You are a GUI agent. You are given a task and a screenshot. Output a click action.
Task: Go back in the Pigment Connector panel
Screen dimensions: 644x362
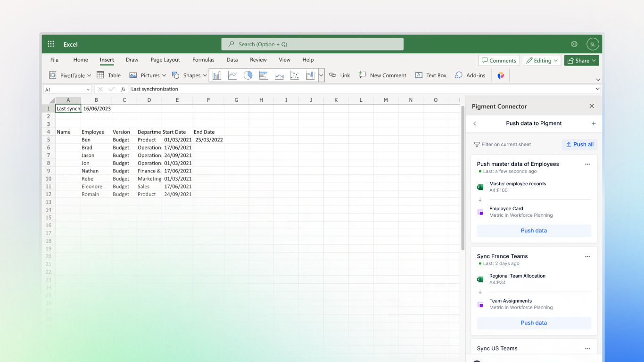[475, 123]
